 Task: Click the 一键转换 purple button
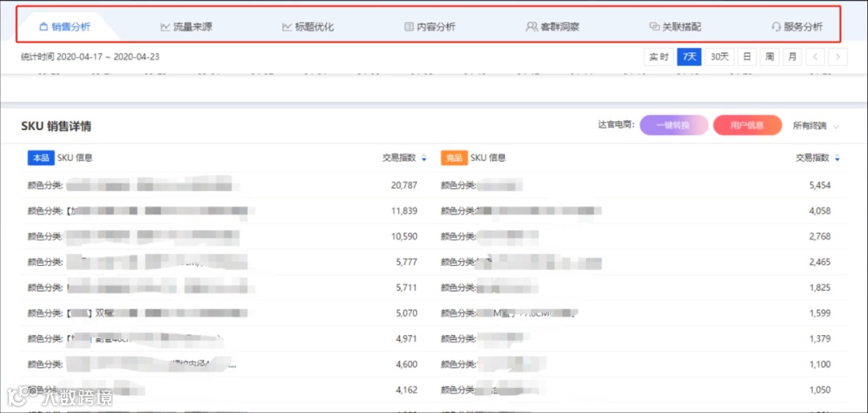point(674,125)
